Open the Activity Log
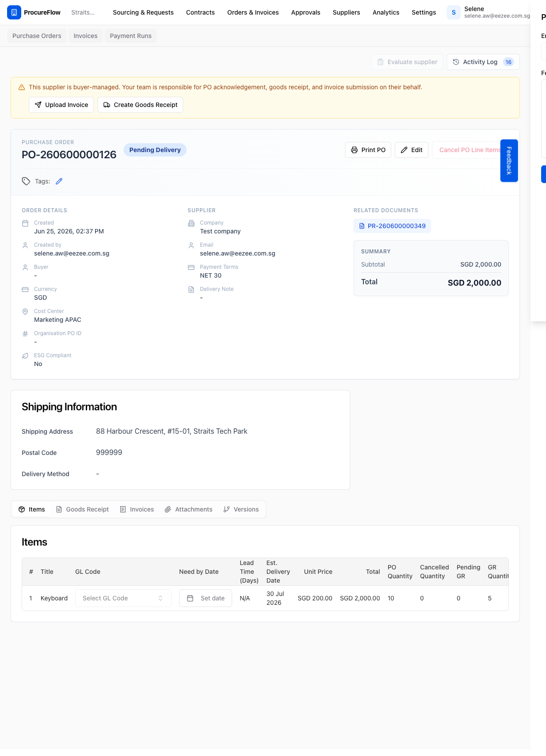 click(483, 62)
